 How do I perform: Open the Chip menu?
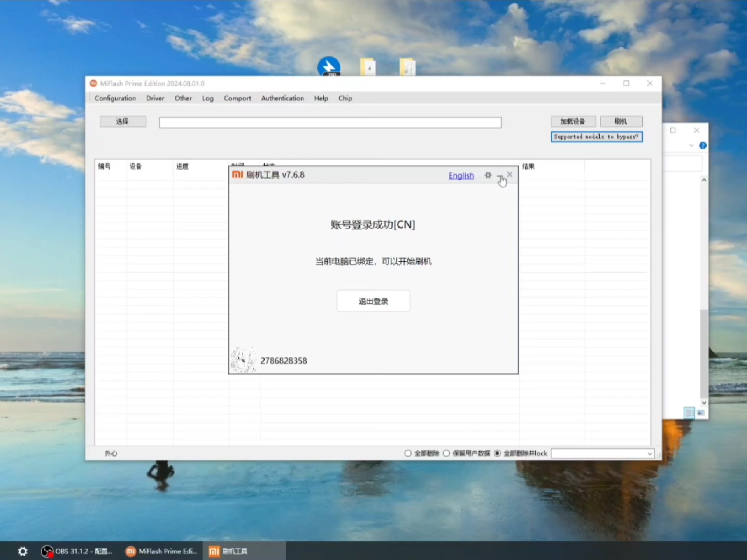point(345,98)
